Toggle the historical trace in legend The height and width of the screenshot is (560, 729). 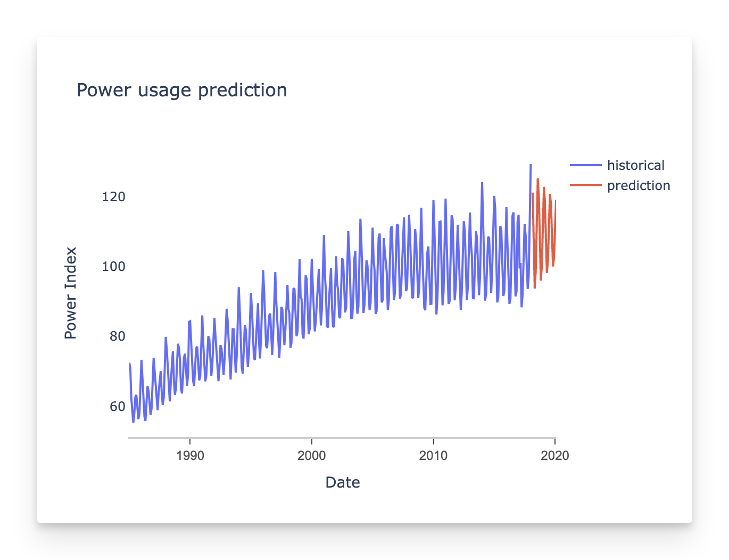[x=635, y=166]
